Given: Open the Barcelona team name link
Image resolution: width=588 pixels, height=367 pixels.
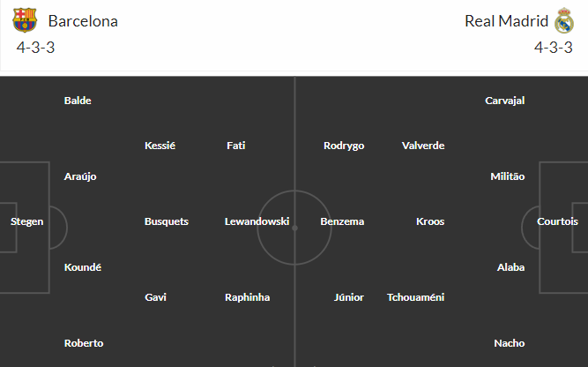Looking at the screenshot, I should 83,21.
